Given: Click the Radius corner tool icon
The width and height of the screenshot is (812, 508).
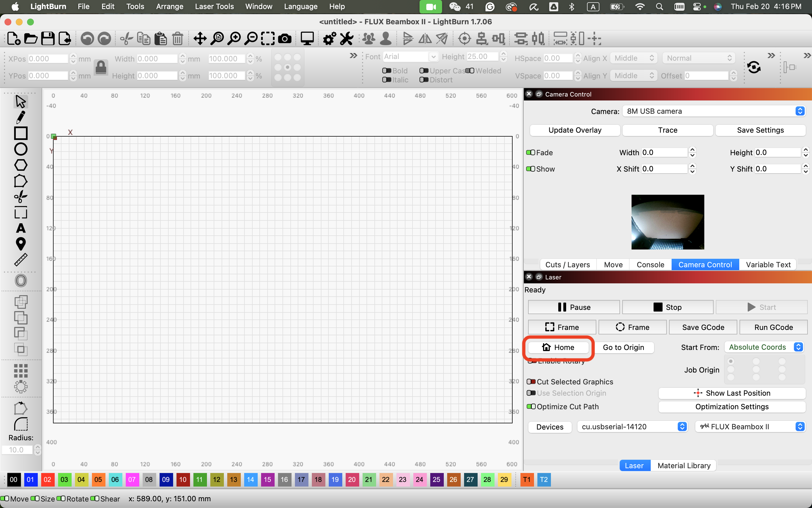Looking at the screenshot, I should coord(21,424).
